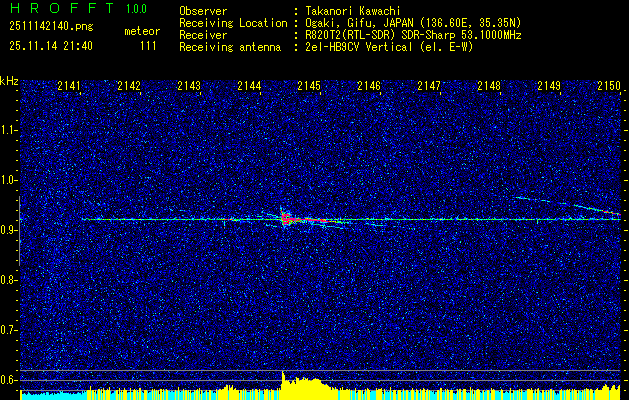The height and width of the screenshot is (400, 629).
Task: Click the version number 1.0.0
Action: click(x=136, y=9)
